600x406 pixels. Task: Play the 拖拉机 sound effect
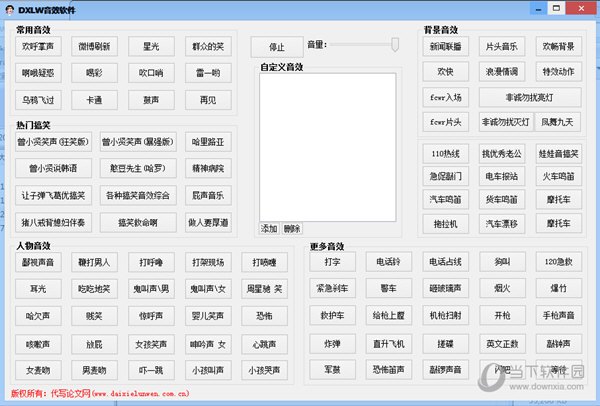(x=445, y=223)
